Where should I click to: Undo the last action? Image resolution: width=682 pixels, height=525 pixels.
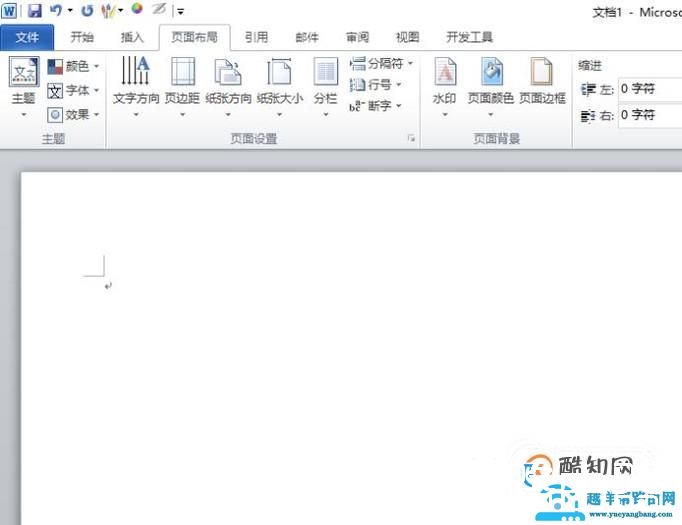pos(56,10)
